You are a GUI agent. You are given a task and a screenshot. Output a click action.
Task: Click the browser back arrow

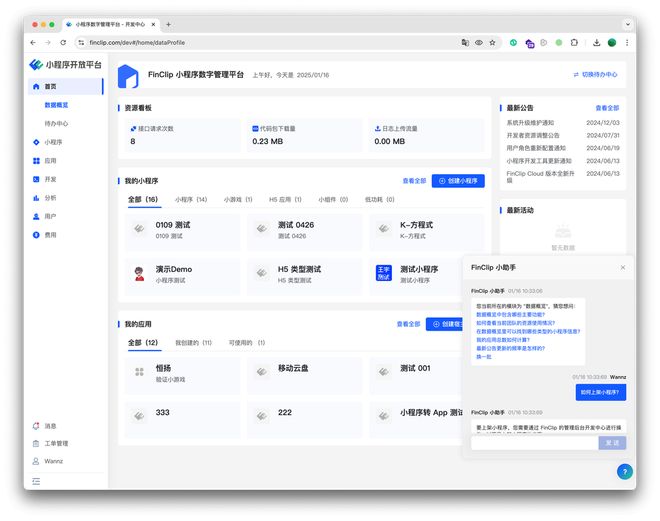33,43
